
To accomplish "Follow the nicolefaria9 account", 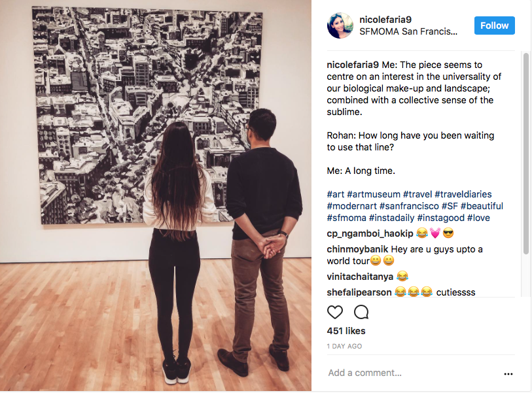I will point(494,26).
